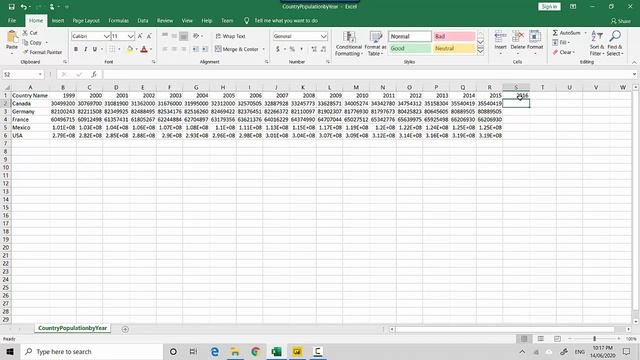The height and width of the screenshot is (360, 640).
Task: Click the Save icon in quick access toolbar
Action: (11, 7)
